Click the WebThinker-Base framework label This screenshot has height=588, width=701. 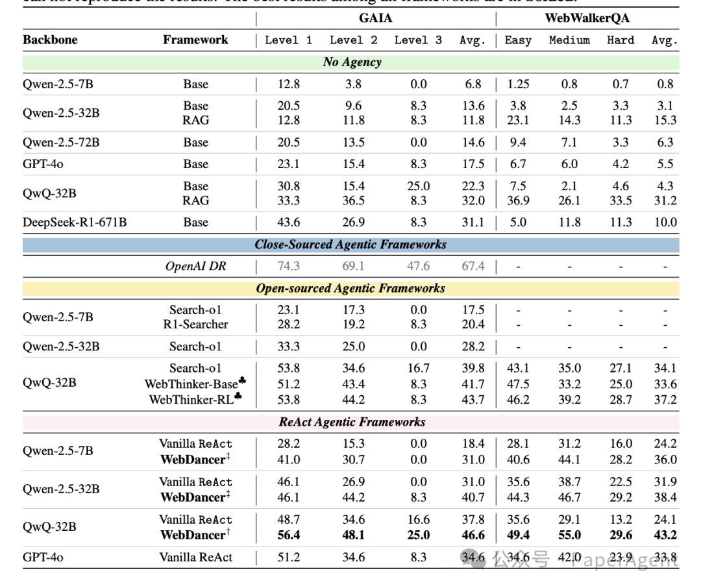tap(195, 383)
